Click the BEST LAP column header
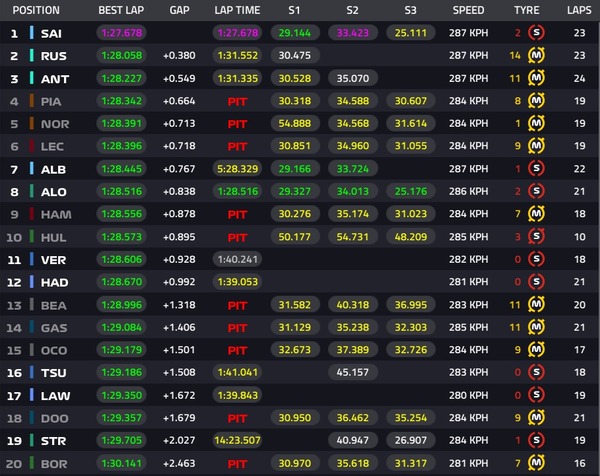Screen dimensions: 600x476 (x=121, y=10)
